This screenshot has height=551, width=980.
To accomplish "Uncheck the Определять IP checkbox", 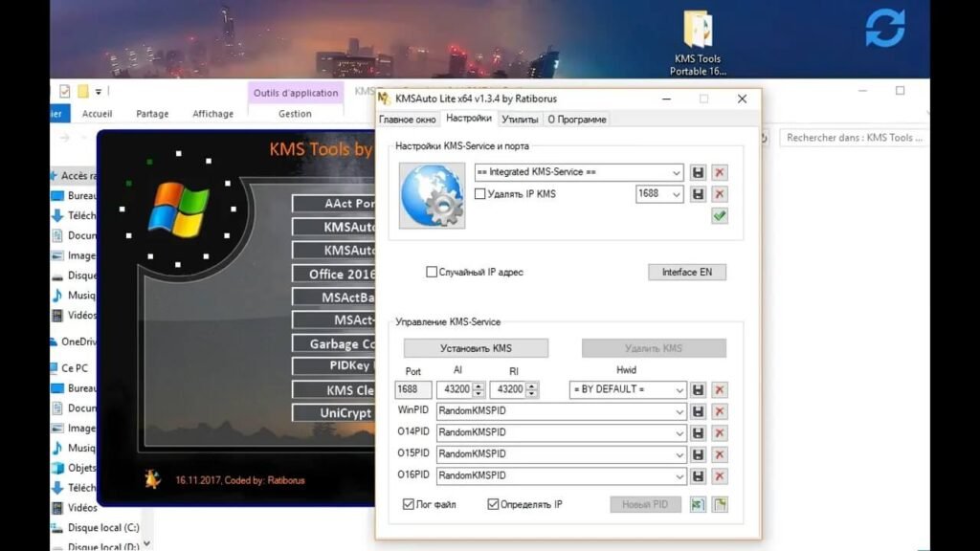I will click(x=493, y=504).
